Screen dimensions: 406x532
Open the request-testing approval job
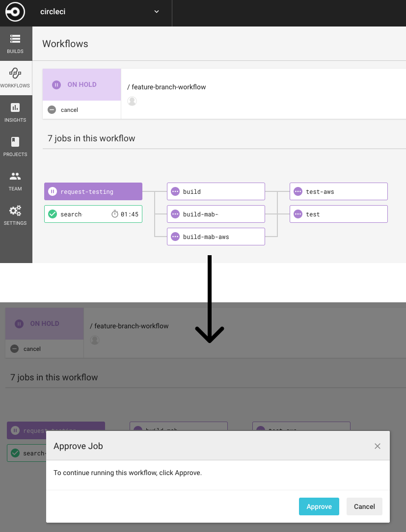coord(93,191)
